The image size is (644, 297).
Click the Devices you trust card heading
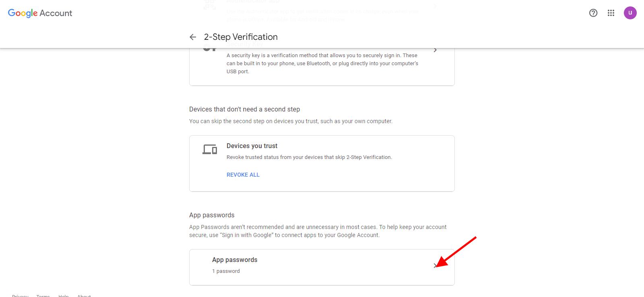point(252,146)
